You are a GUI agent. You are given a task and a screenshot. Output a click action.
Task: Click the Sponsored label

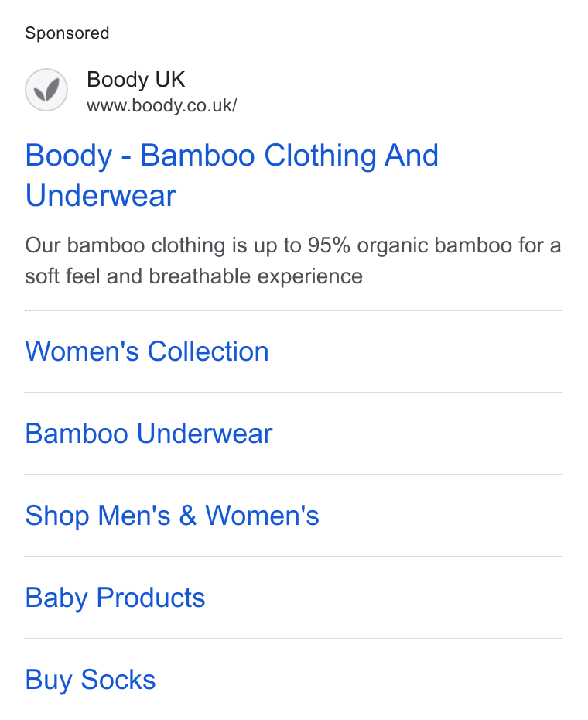67,33
